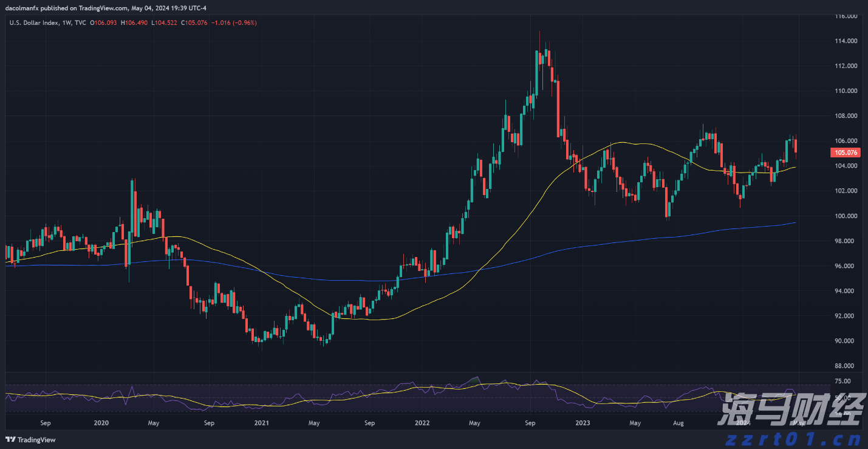Viewport: 868px width, 449px height.
Task: Open the TradingView.com attribution link
Action: [103, 8]
